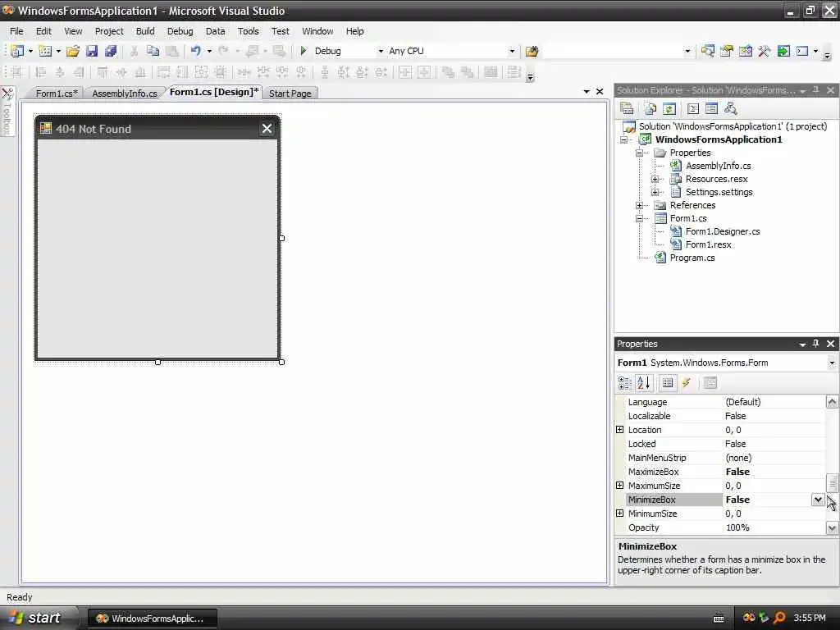
Task: Click the Find in Files icon
Action: click(532, 51)
